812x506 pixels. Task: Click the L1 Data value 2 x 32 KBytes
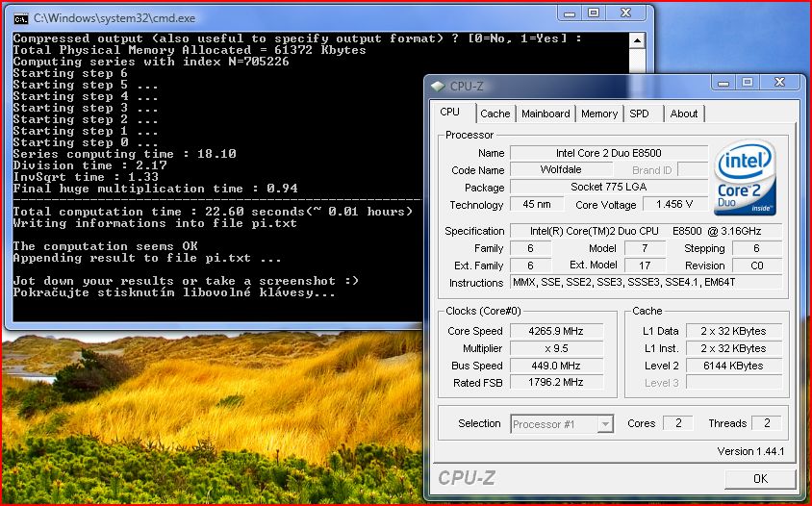[x=734, y=331]
